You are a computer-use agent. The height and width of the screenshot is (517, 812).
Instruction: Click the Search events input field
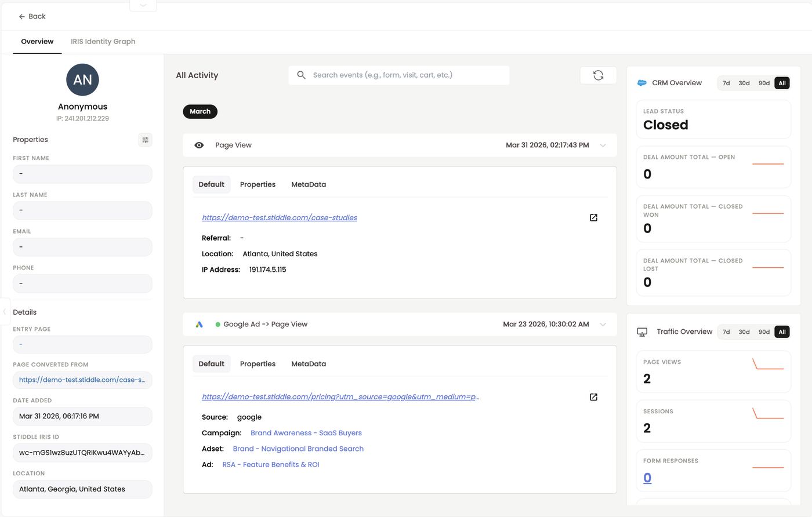(x=399, y=75)
